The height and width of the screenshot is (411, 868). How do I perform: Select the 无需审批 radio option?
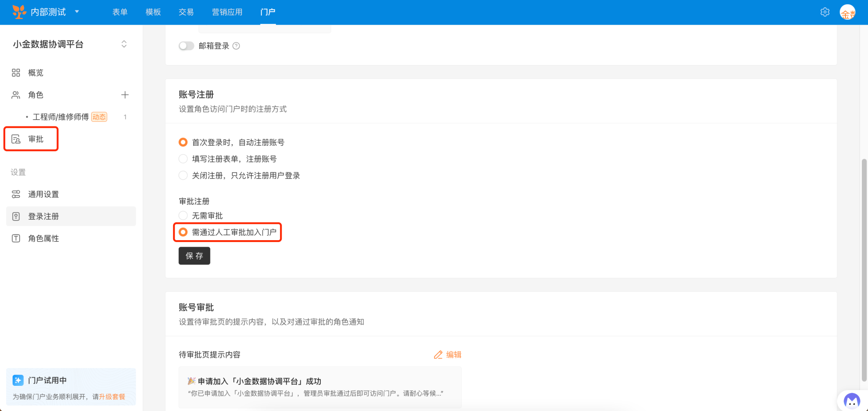point(183,215)
